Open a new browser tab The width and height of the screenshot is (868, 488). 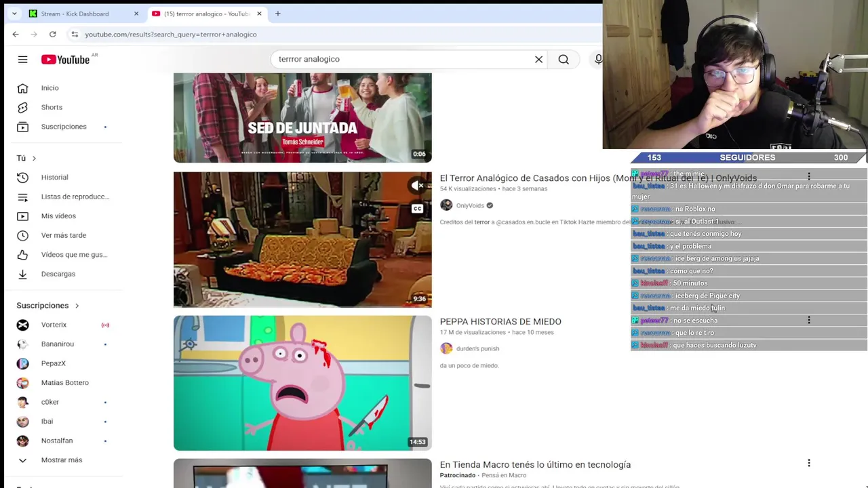coord(278,14)
